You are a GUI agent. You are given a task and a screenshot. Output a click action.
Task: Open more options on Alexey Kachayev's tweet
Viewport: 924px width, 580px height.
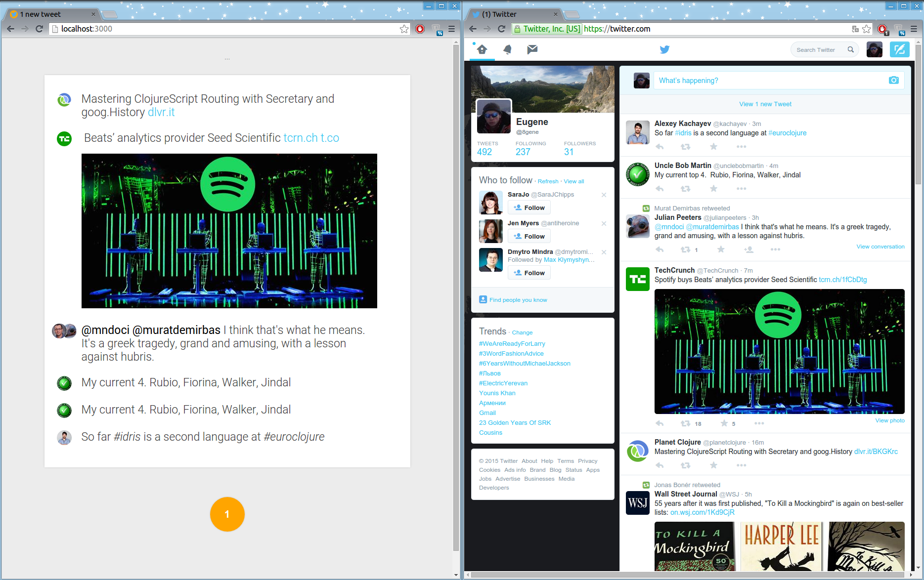[741, 147]
